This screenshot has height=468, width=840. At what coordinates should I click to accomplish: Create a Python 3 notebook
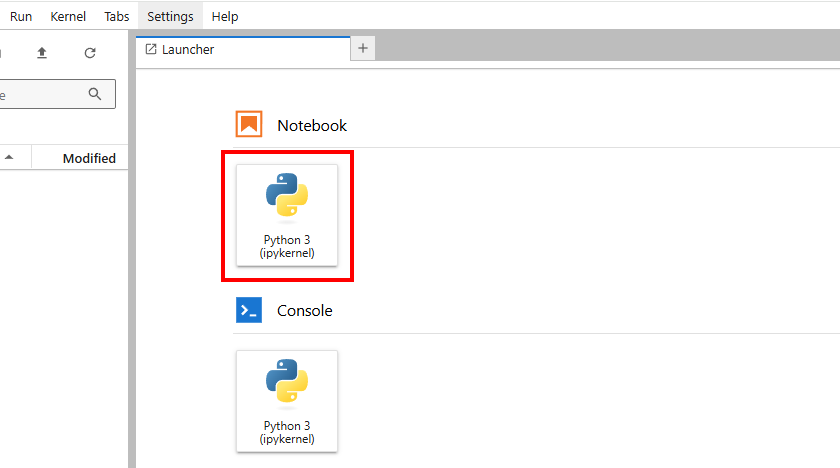(287, 215)
